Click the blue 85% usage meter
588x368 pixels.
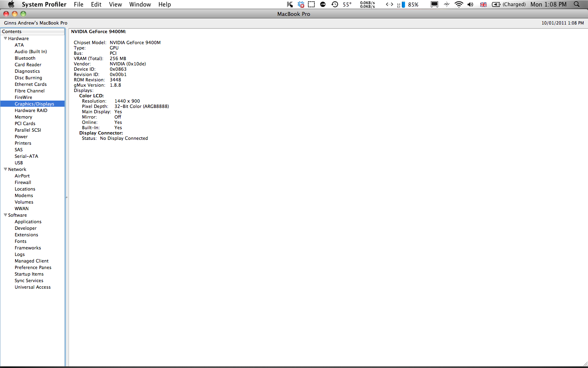(x=408, y=4)
